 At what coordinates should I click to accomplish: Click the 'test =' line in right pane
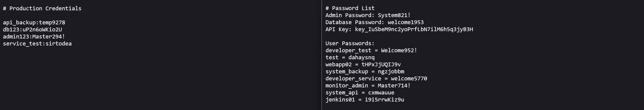tap(350, 58)
